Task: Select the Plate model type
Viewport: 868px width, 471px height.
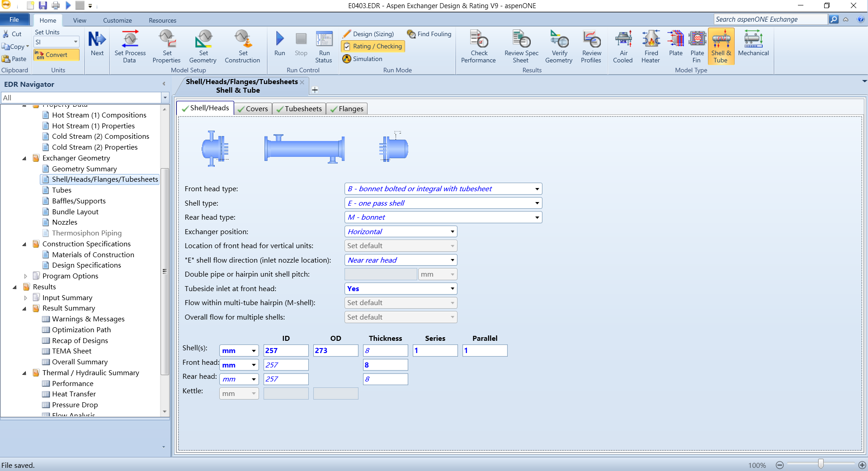Action: point(676,43)
